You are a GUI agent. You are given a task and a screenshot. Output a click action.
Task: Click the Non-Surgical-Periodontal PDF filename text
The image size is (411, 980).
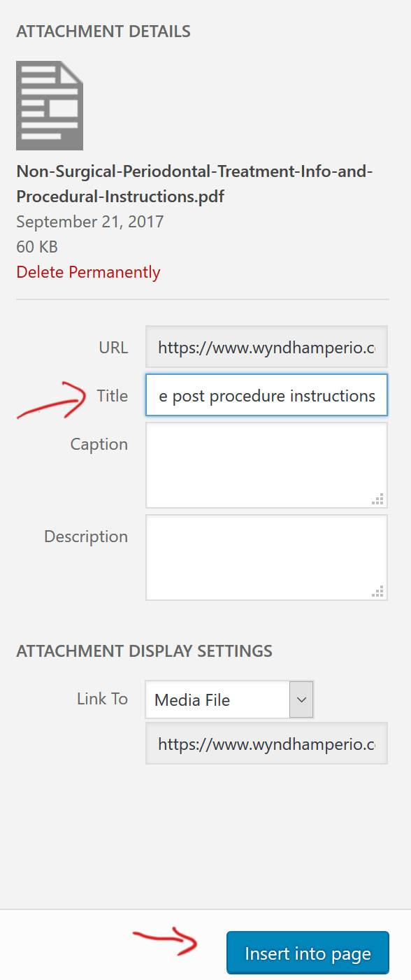(194, 183)
